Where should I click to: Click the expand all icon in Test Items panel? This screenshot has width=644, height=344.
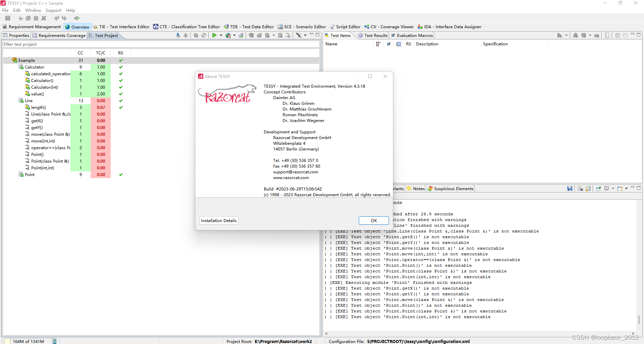617,35
